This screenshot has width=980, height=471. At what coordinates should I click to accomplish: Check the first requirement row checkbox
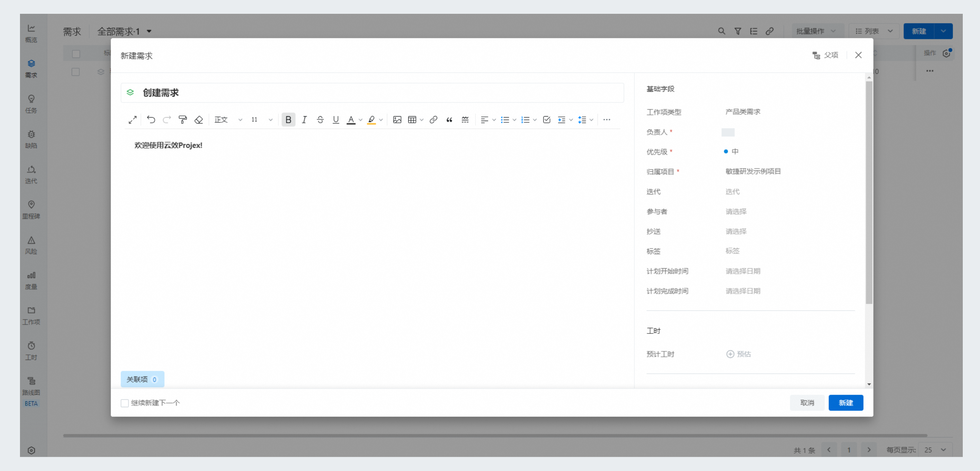click(76, 72)
